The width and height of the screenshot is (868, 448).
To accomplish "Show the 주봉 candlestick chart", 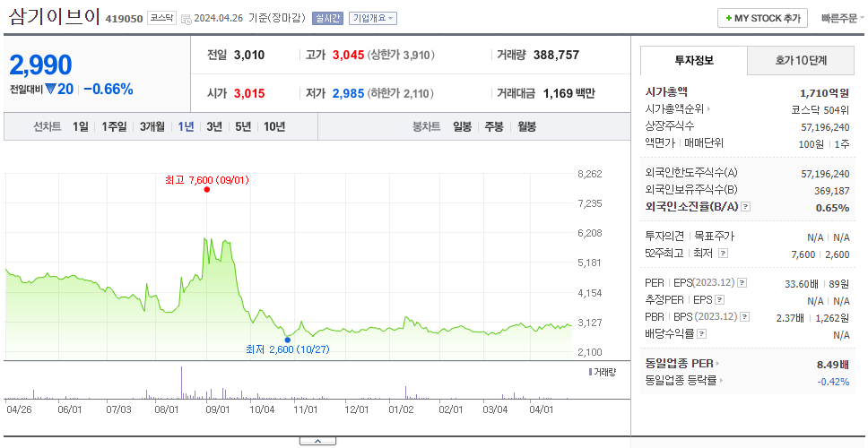I will (x=494, y=126).
